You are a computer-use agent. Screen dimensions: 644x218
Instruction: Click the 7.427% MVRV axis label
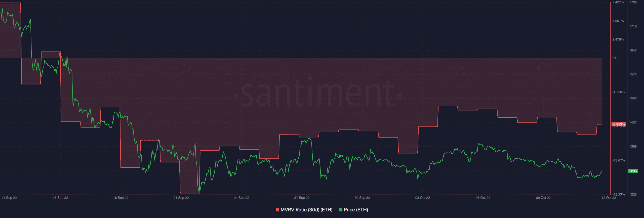[x=618, y=2]
